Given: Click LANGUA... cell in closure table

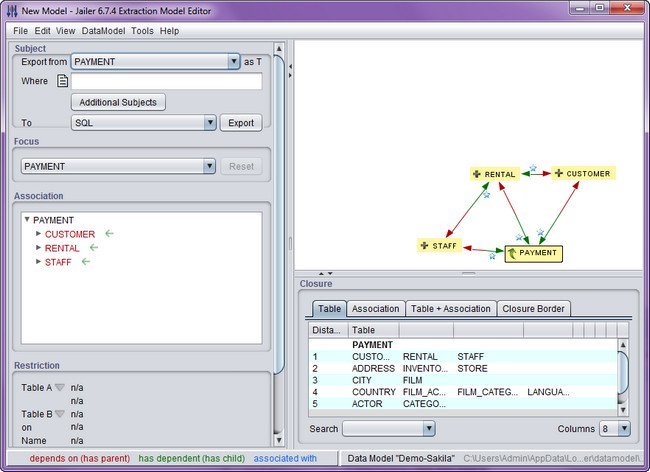Looking at the screenshot, I should pyautogui.click(x=548, y=392).
